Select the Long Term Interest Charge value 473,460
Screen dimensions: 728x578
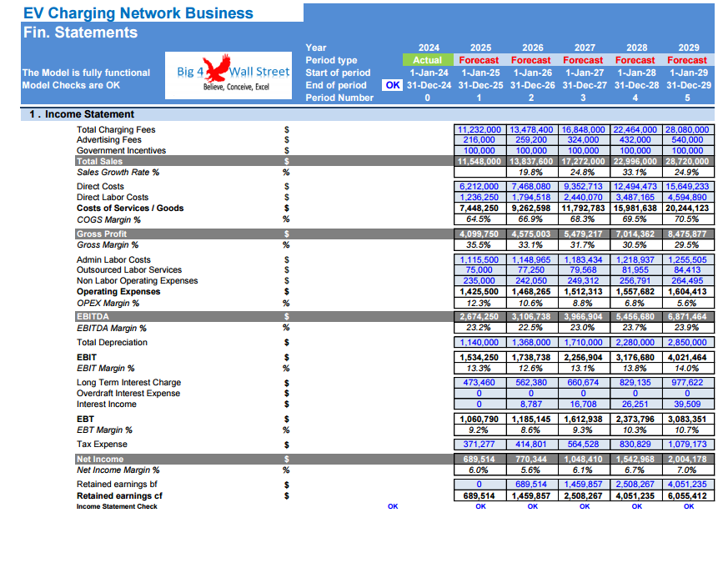tap(479, 383)
